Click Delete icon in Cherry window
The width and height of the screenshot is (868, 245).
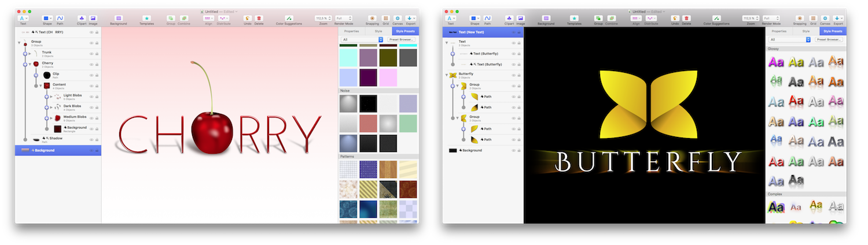pos(259,18)
